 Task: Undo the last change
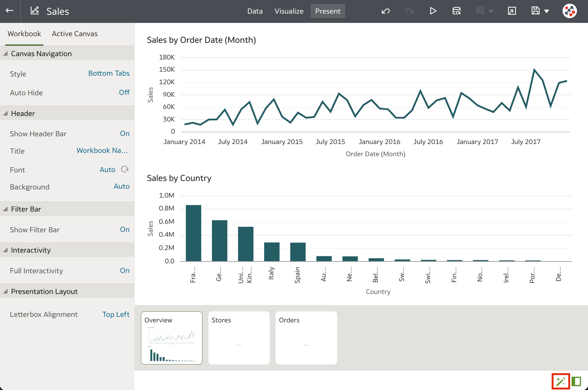[x=385, y=11]
